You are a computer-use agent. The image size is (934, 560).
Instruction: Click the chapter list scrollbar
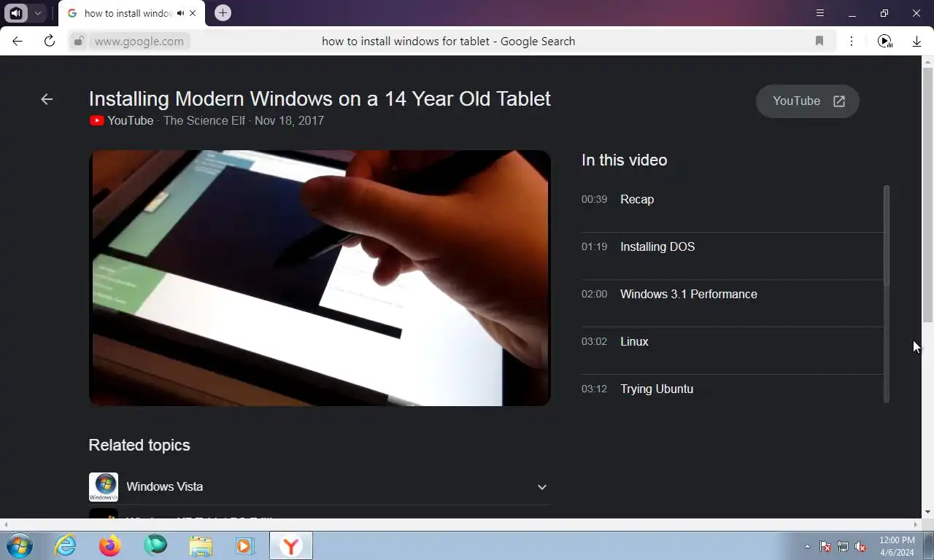tap(887, 235)
